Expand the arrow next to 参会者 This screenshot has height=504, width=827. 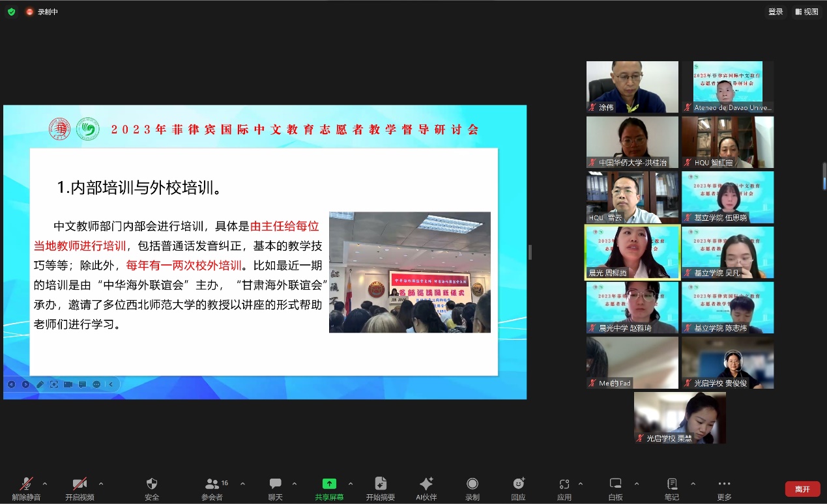tap(242, 484)
